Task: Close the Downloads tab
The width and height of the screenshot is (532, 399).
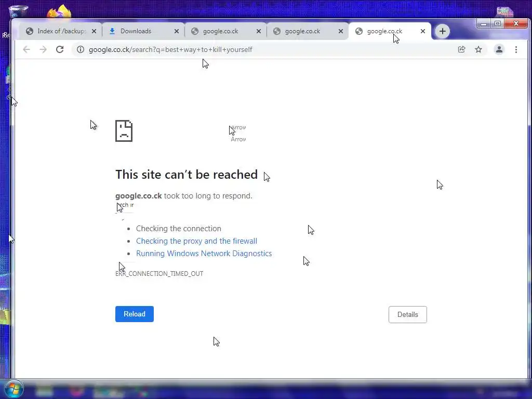Action: [x=177, y=31]
